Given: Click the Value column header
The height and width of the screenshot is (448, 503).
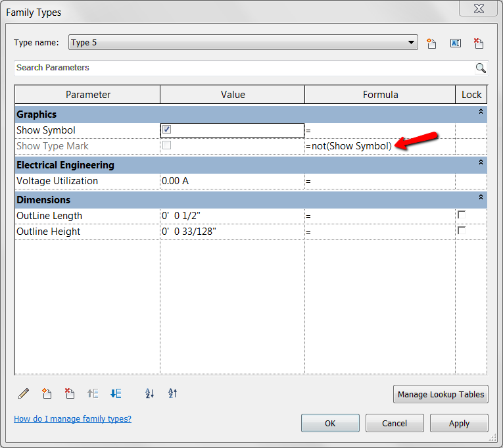Looking at the screenshot, I should (x=233, y=95).
